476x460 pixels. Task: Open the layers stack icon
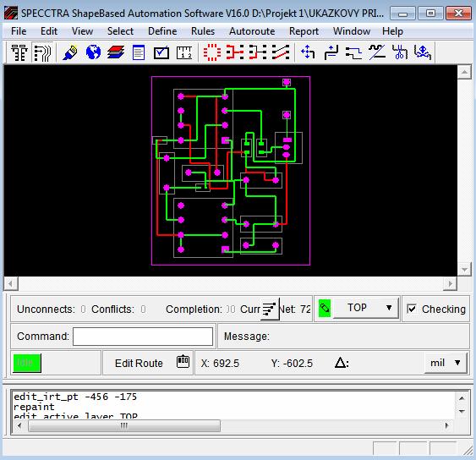tap(116, 52)
